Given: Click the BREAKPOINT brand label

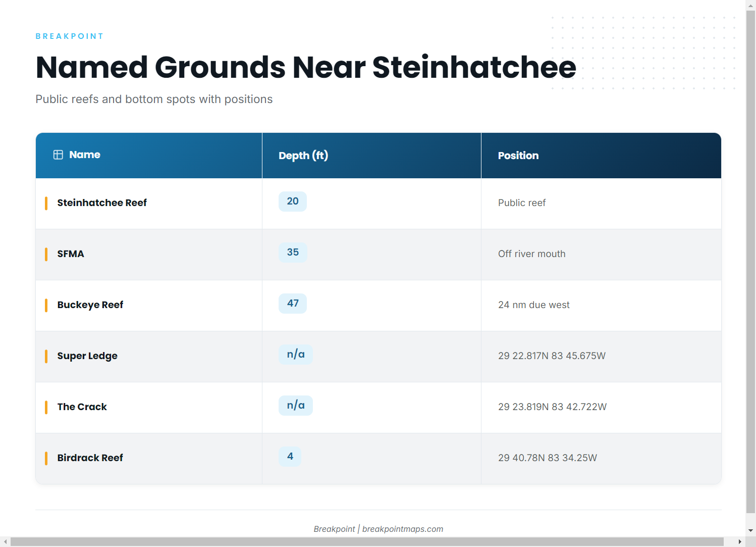Looking at the screenshot, I should click(x=70, y=36).
